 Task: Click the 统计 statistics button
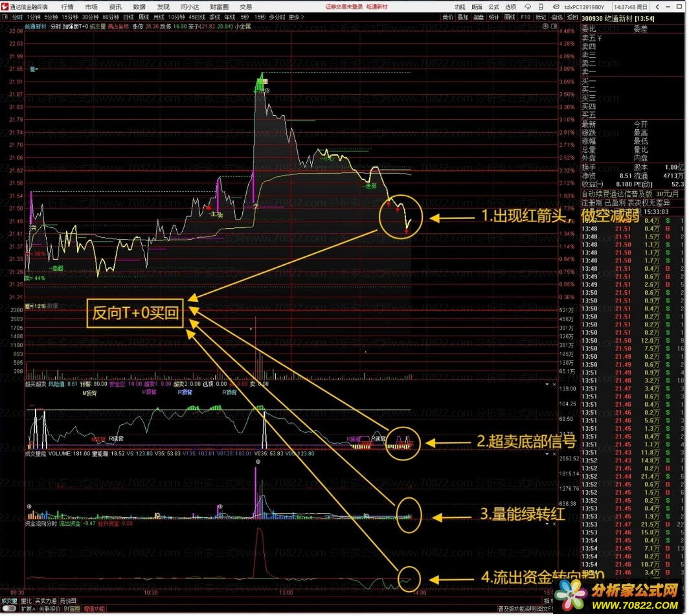(494, 17)
